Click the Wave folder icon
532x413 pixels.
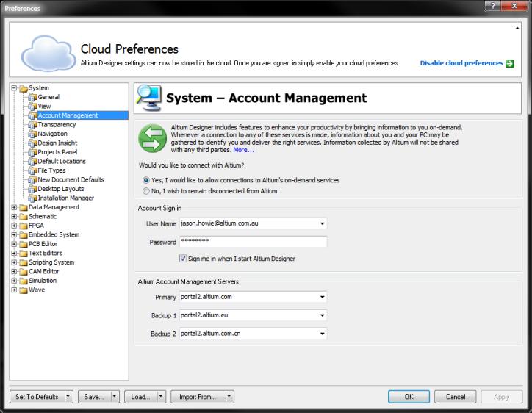click(24, 290)
